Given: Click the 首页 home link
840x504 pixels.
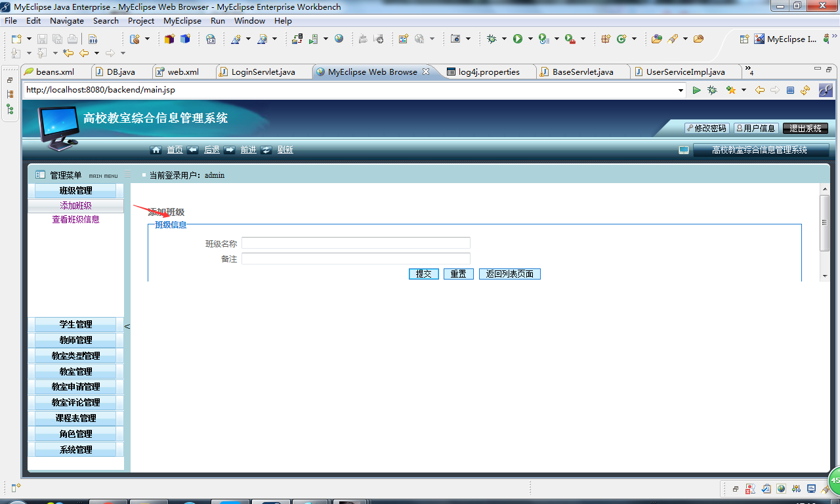Looking at the screenshot, I should 175,150.
